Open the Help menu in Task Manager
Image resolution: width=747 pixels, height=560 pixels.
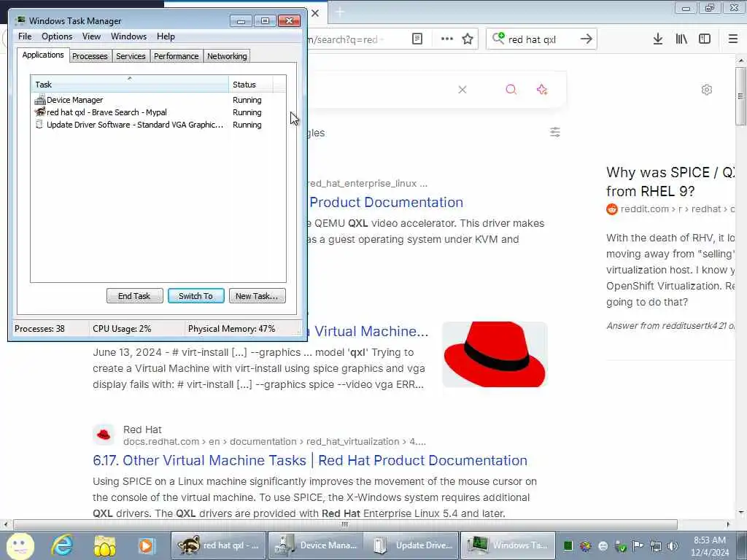pos(166,36)
